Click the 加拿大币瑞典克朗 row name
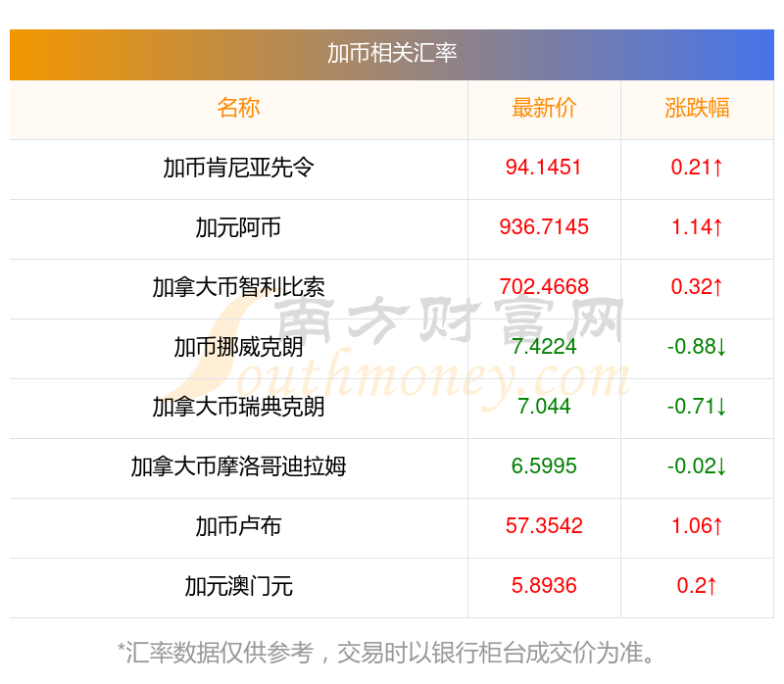Screen dimensions: 784x684 tap(238, 407)
